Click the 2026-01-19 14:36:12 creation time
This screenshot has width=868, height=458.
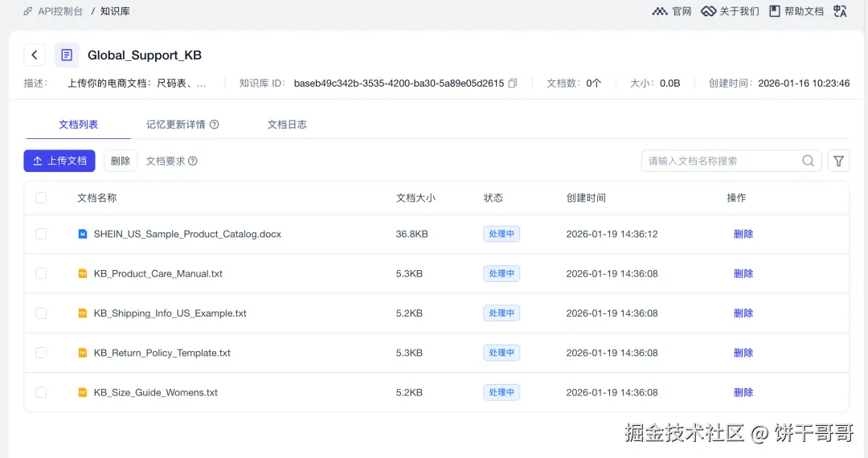[x=612, y=234]
